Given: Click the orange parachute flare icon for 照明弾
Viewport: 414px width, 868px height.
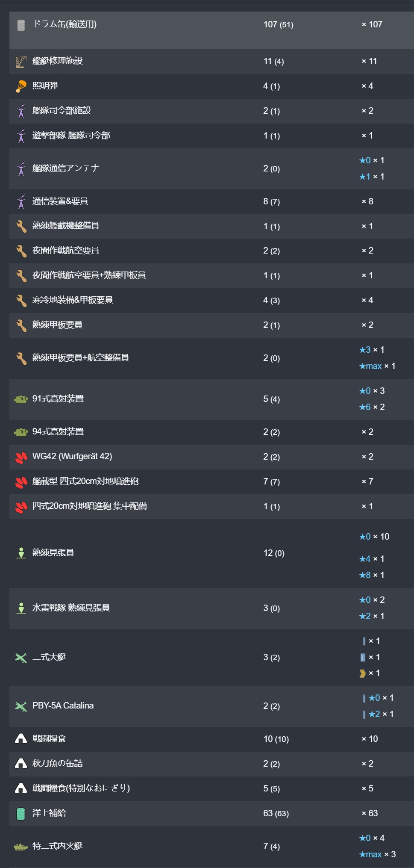Looking at the screenshot, I should [x=21, y=86].
